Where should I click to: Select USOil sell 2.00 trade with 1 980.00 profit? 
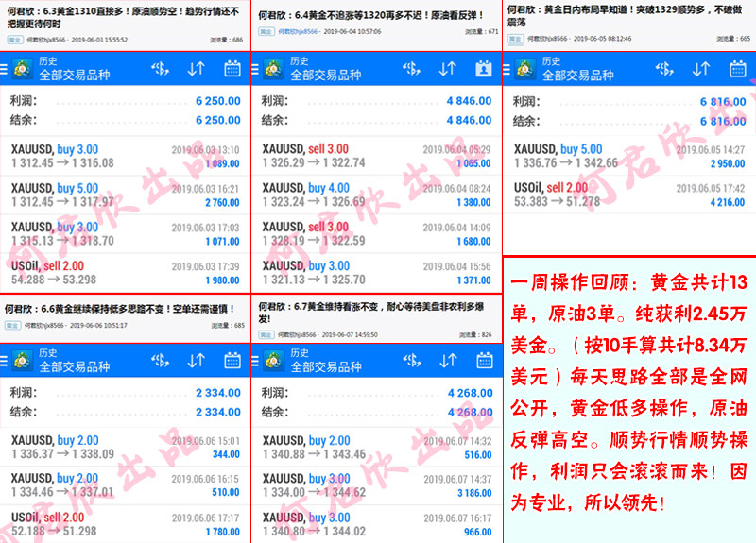pos(126,273)
